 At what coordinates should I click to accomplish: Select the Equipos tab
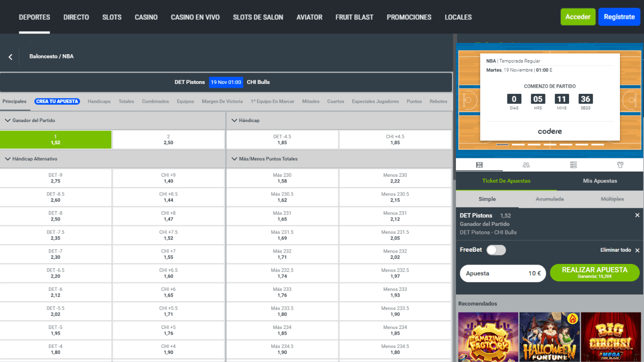185,101
